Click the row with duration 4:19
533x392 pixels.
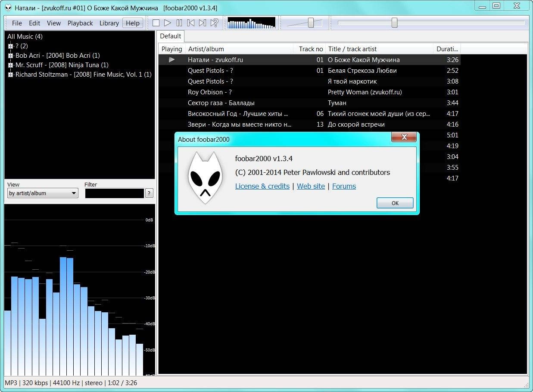click(452, 146)
